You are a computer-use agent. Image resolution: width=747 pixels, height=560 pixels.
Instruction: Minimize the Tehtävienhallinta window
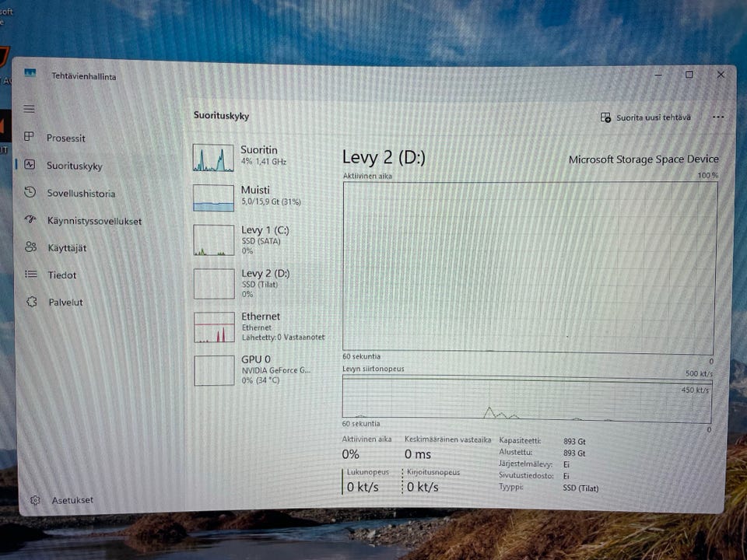click(x=658, y=75)
